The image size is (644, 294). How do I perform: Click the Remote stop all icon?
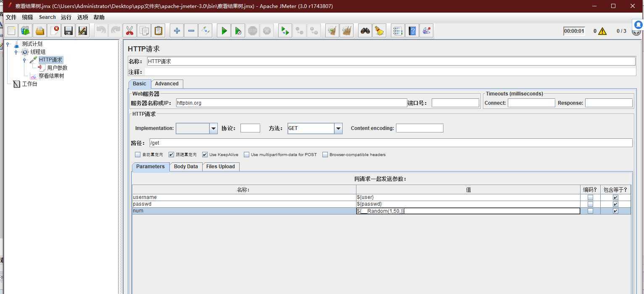pyautogui.click(x=300, y=31)
